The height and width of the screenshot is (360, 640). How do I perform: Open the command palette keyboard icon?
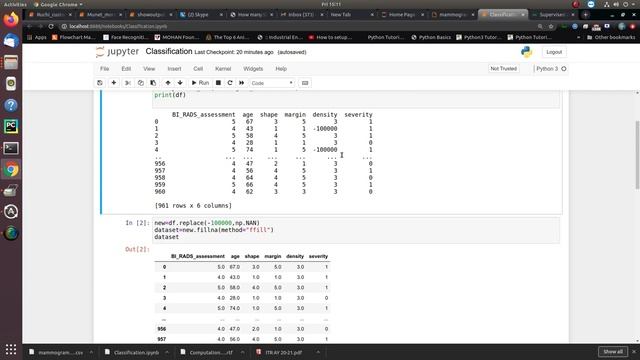(x=305, y=83)
